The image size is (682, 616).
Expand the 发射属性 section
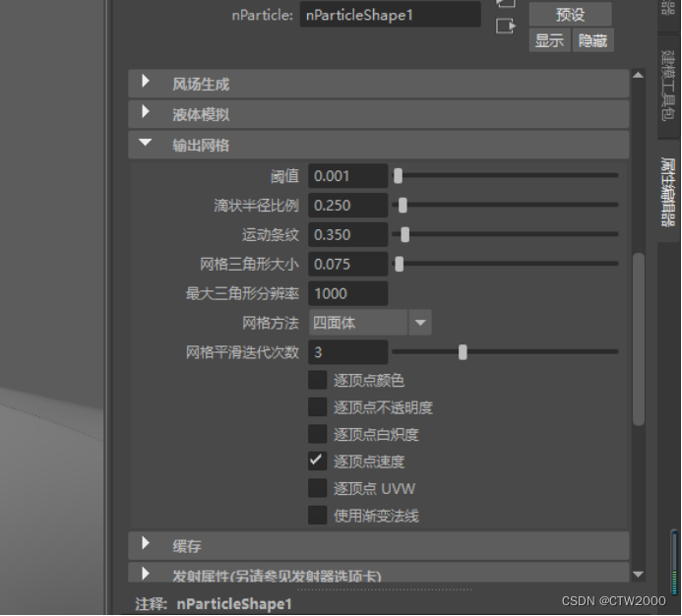[x=379, y=573]
